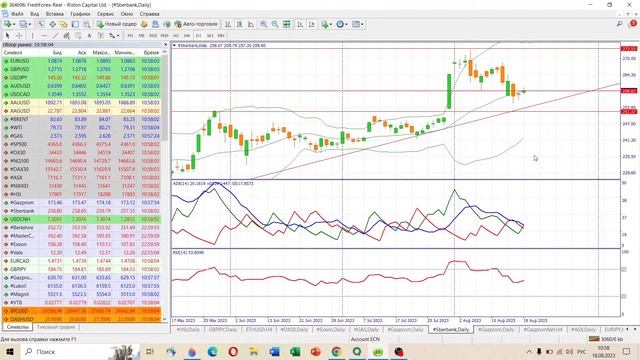Select the text tool A
640x360 pixels.
click(x=89, y=36)
